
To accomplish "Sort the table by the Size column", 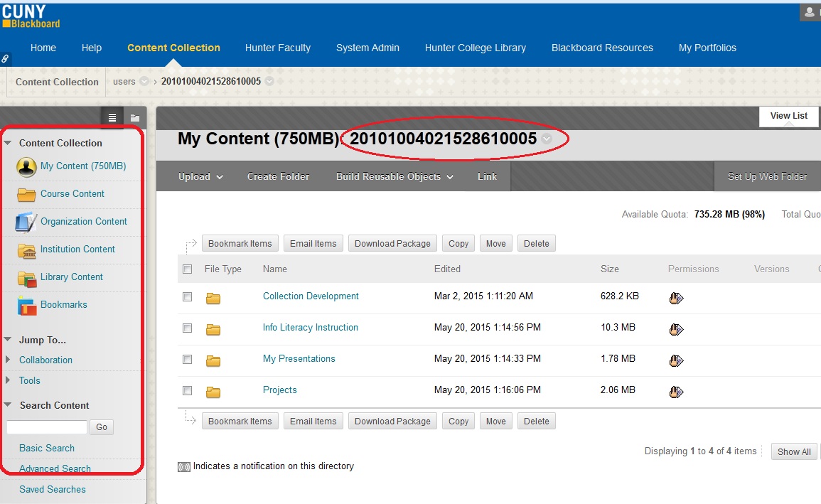I will point(609,269).
